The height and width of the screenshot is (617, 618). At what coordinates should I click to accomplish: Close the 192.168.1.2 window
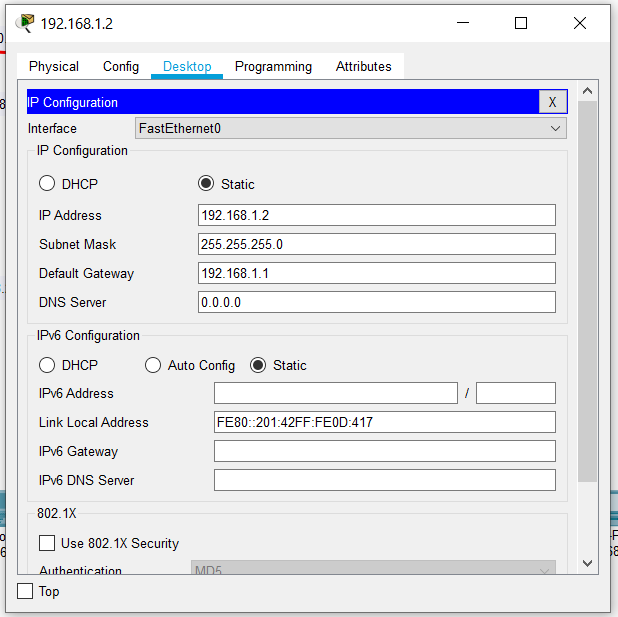click(580, 23)
